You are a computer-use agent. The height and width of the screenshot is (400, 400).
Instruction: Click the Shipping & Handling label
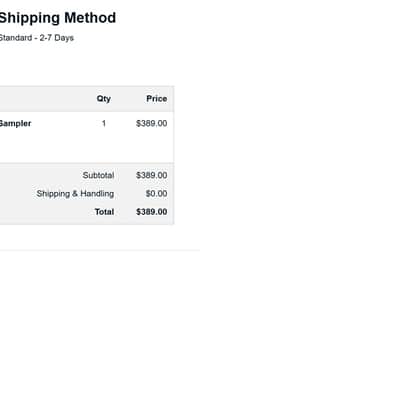coord(75,194)
